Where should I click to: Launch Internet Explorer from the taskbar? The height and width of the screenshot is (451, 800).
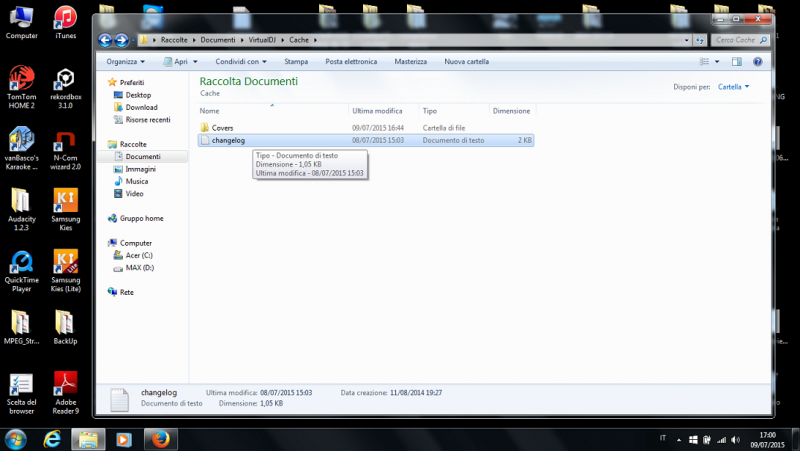point(52,439)
